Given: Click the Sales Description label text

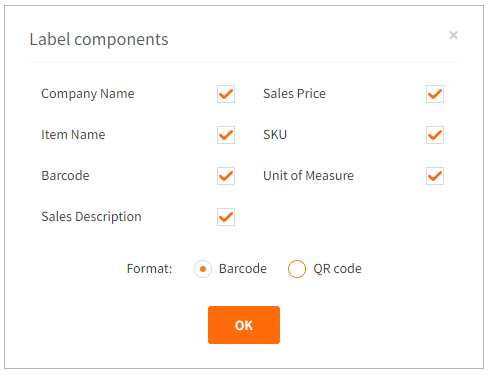Looking at the screenshot, I should [91, 217].
